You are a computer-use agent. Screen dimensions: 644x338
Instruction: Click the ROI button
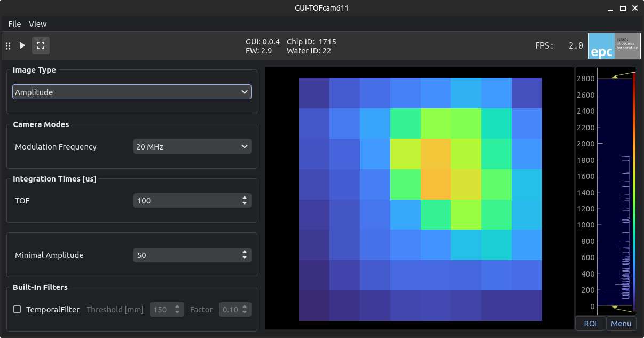591,324
